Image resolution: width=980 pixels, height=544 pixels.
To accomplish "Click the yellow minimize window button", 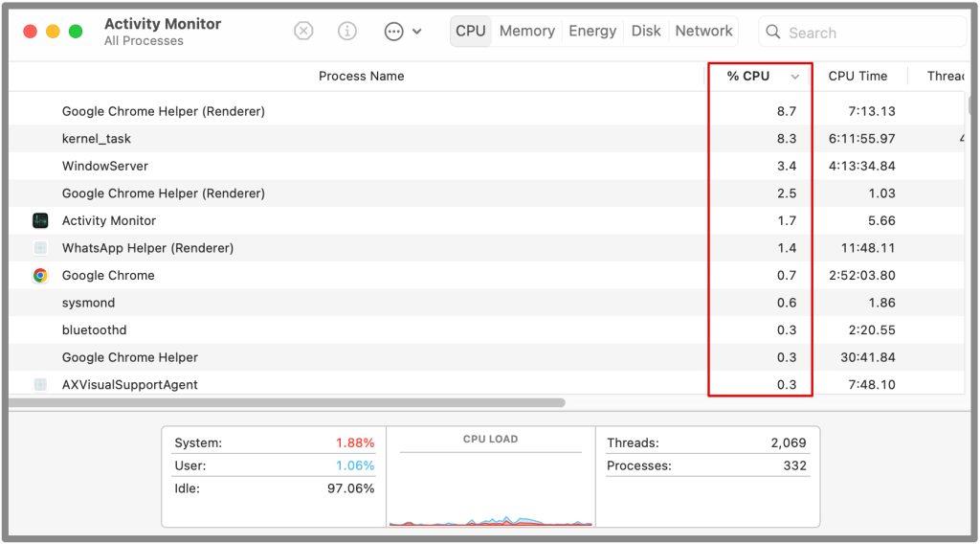I will coord(53,32).
